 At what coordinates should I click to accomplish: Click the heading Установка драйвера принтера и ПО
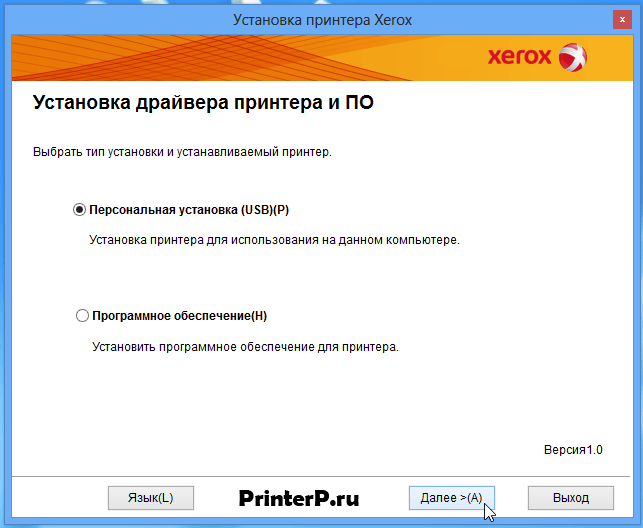(203, 102)
